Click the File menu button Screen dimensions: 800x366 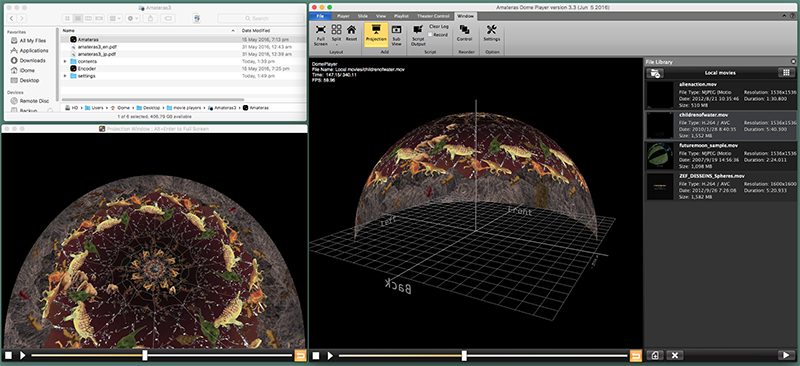pos(320,16)
